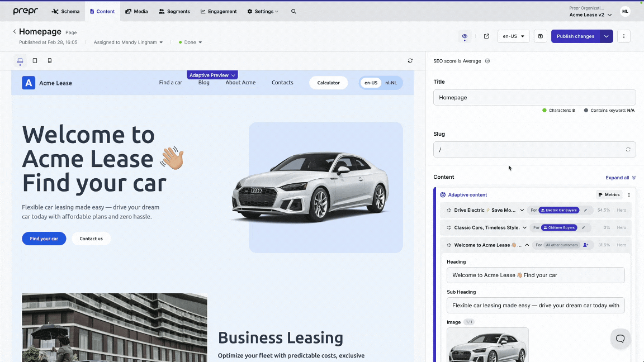The width and height of the screenshot is (644, 362).
Task: Click the Find your car button
Action: tap(44, 239)
